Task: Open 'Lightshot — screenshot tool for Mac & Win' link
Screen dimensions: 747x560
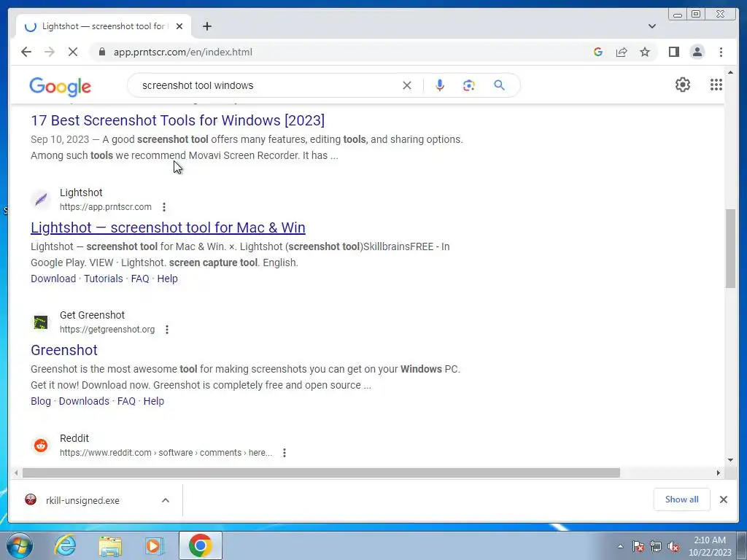Action: pos(168,227)
